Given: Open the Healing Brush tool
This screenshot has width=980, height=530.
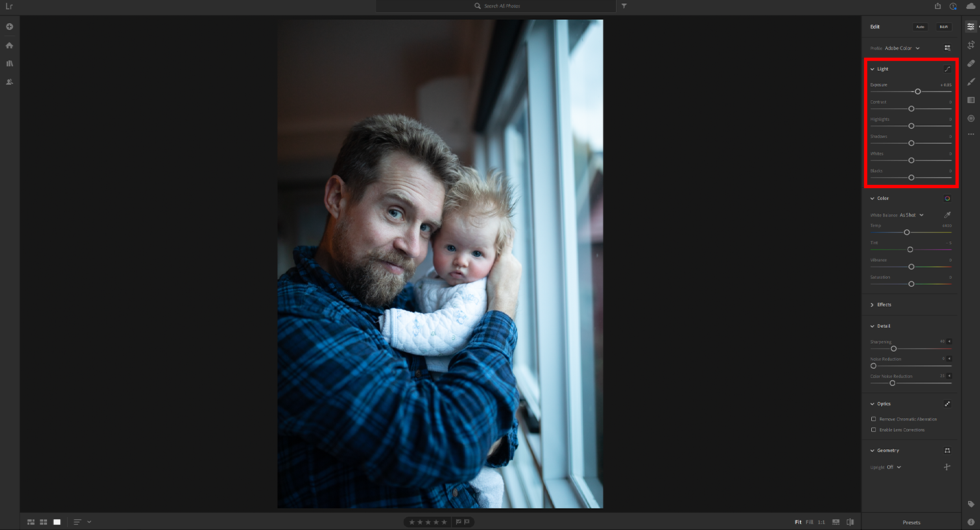Looking at the screenshot, I should tap(971, 63).
